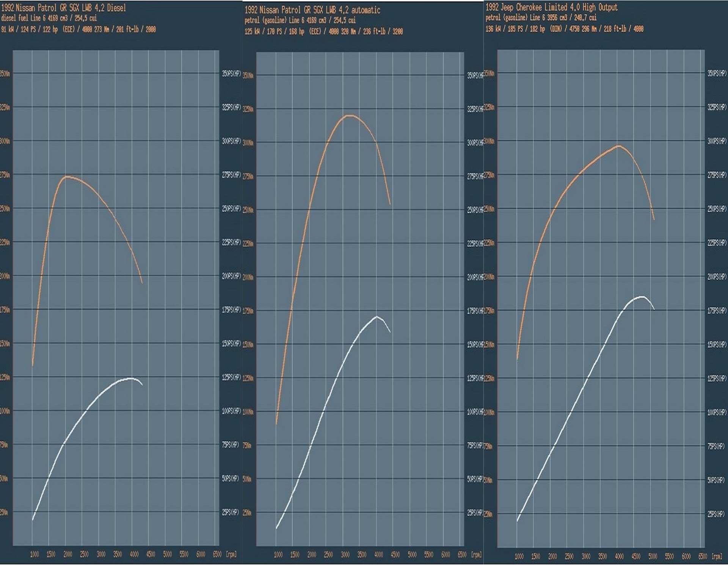The image size is (728, 565).
Task: Click the 25PS(HP) label right of Diesel chart
Action: point(230,512)
